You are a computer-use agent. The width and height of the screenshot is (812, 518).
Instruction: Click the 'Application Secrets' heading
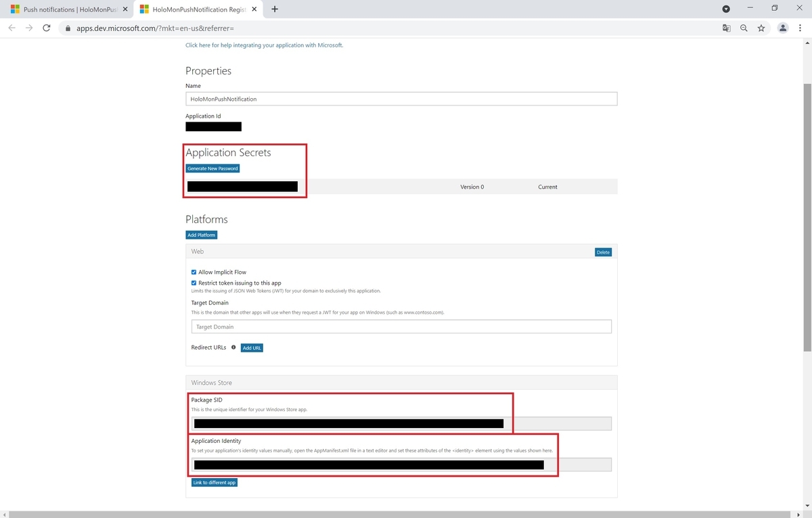228,153
